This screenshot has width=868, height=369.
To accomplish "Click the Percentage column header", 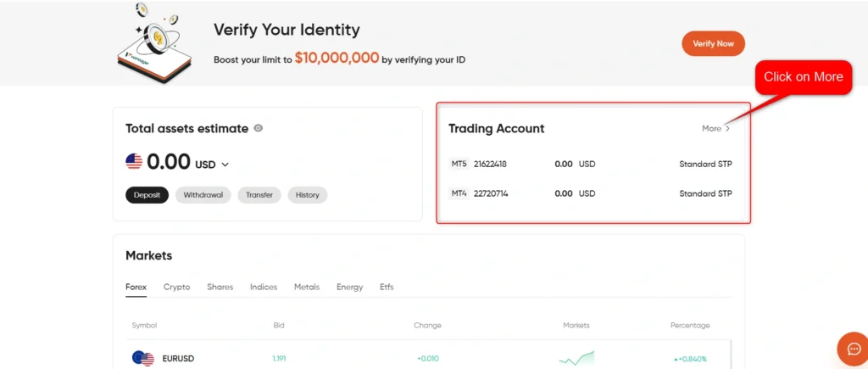I will (x=690, y=325).
